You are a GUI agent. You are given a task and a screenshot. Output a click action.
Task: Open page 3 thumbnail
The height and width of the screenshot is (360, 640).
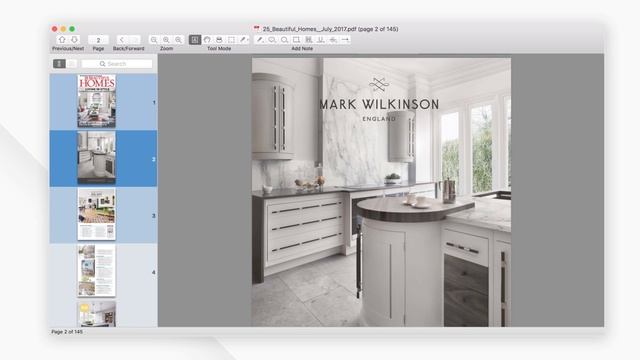coord(97,214)
